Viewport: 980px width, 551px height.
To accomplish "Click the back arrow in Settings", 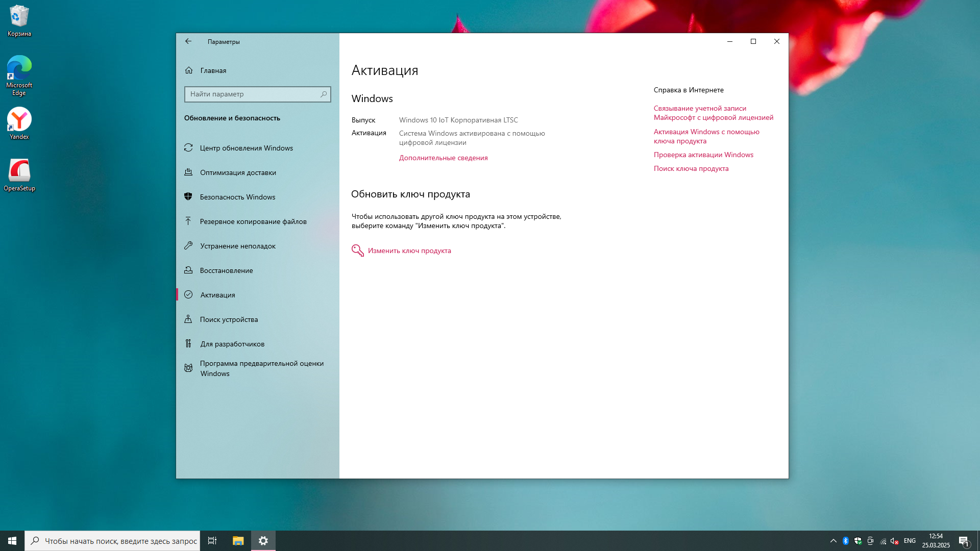I will click(x=188, y=41).
